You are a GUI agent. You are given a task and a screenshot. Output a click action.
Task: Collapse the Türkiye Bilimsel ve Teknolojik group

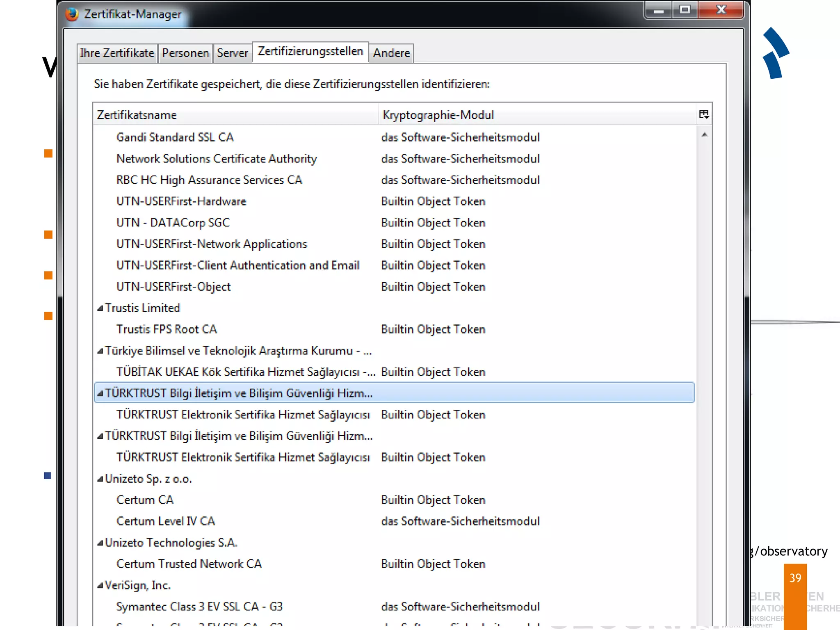[100, 351]
